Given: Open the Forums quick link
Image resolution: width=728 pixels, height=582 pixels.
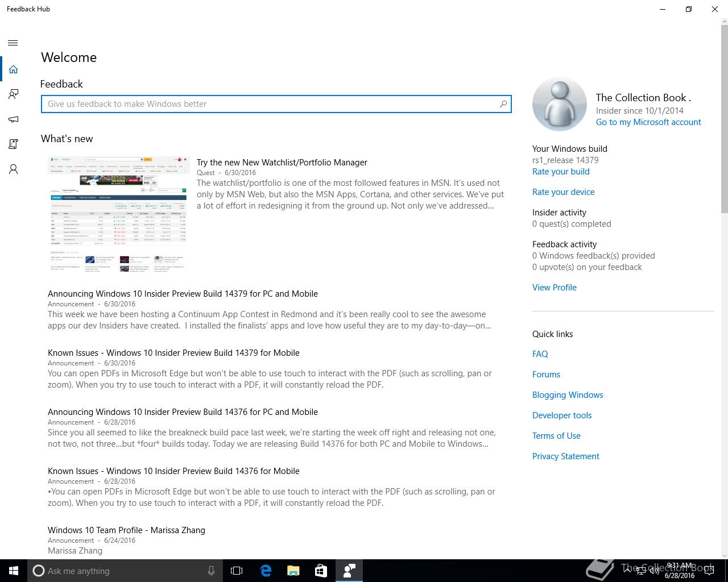Looking at the screenshot, I should [546, 375].
